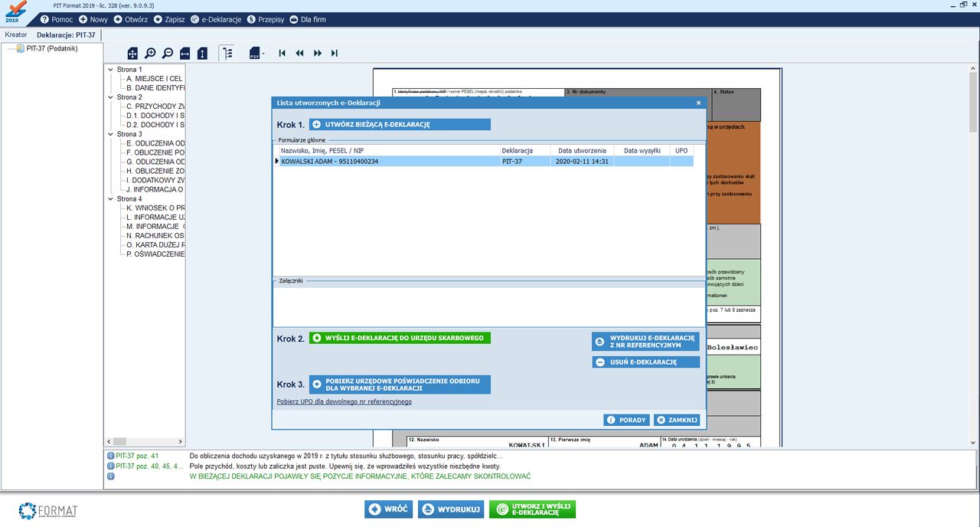Open the e-Deklaracje menu

216,19
